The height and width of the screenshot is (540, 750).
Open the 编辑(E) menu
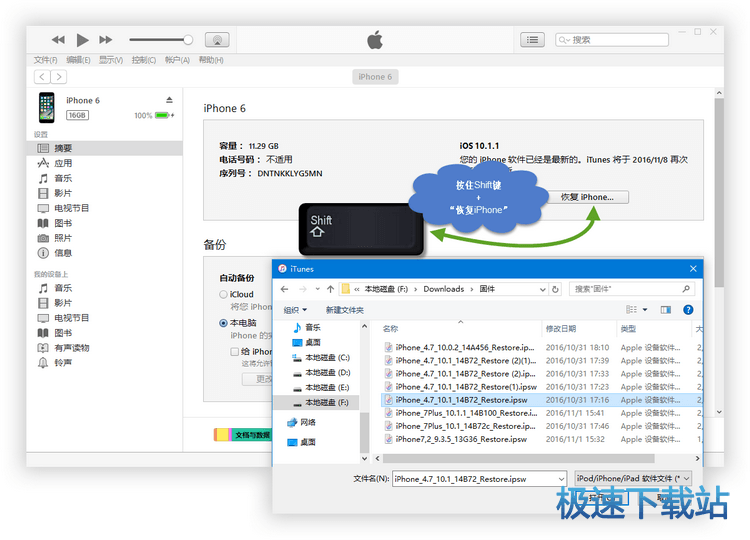pos(78,60)
